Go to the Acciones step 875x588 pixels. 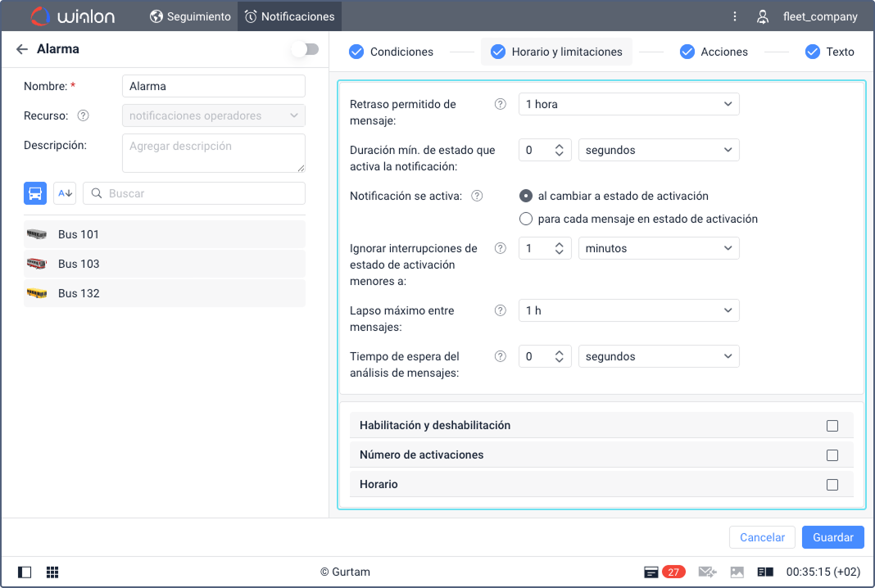[714, 52]
